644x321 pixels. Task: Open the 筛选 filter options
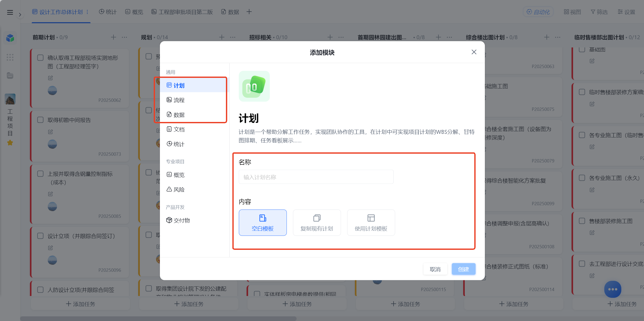(599, 12)
